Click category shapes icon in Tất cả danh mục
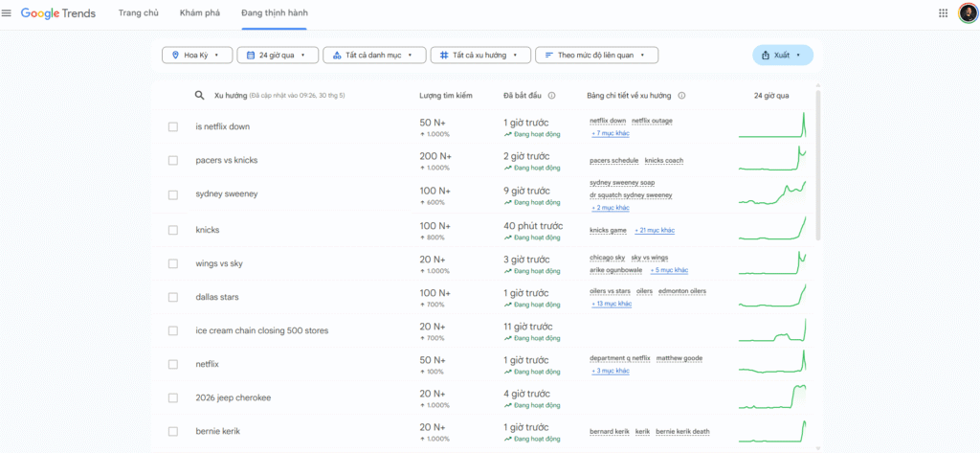The height and width of the screenshot is (453, 980). pos(337,55)
